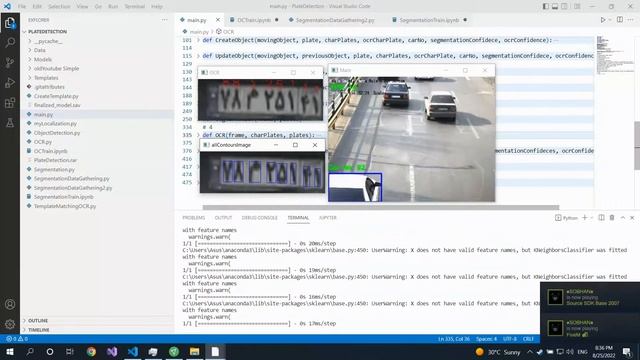640x360 pixels.
Task: Open the Testing flask view
Action: [x=10, y=122]
